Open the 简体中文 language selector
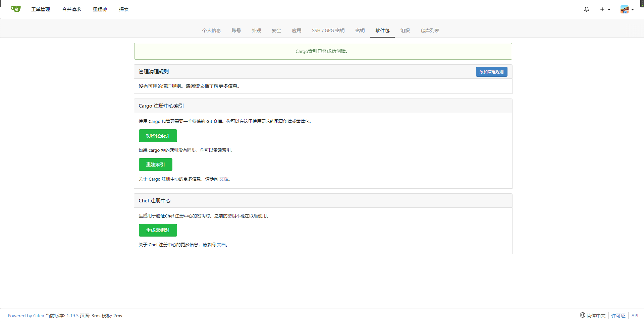644x322 pixels. (596, 316)
